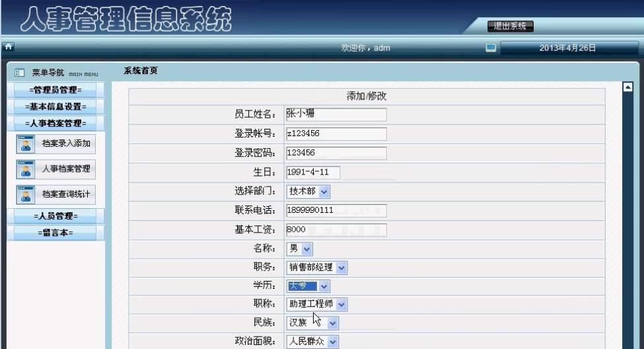Click the user icon beside 档案查询统计

pyautogui.click(x=26, y=195)
